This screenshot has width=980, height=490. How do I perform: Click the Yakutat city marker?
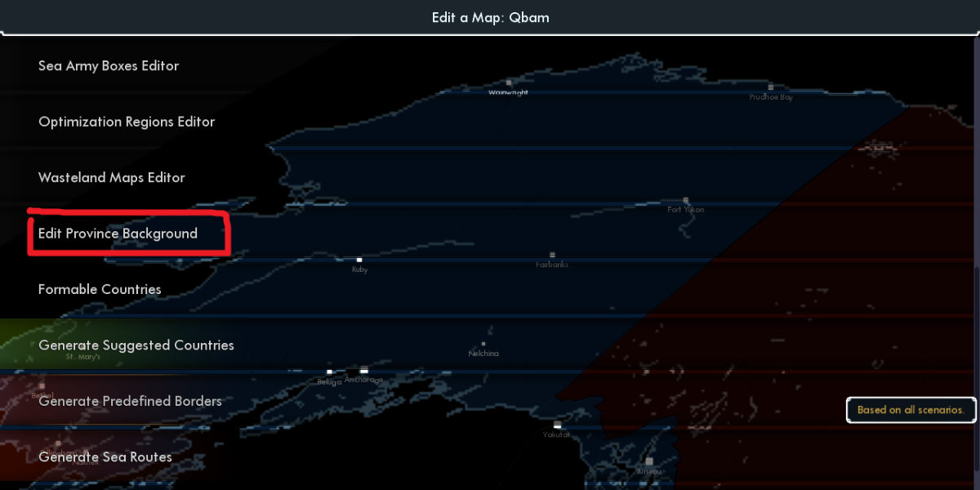click(x=557, y=425)
